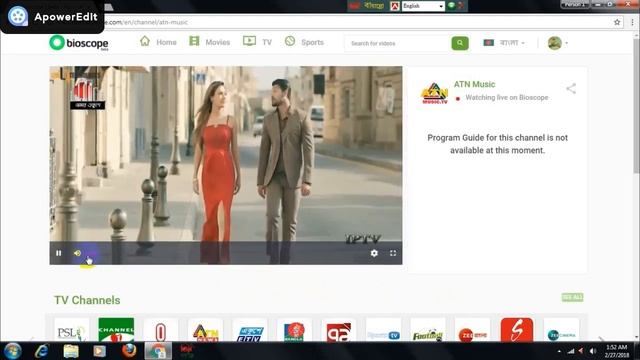Select the PSL channel thumbnail

(71, 330)
